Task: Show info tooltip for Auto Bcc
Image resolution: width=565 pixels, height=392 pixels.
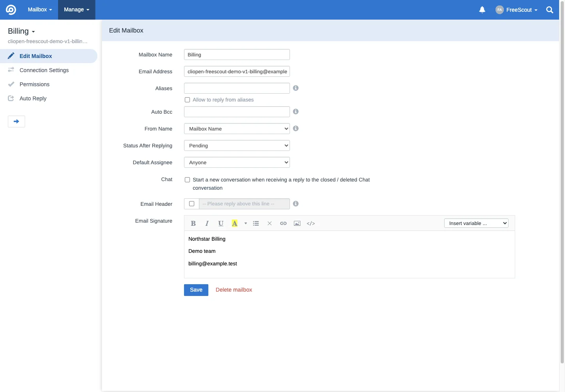Action: 296,112
